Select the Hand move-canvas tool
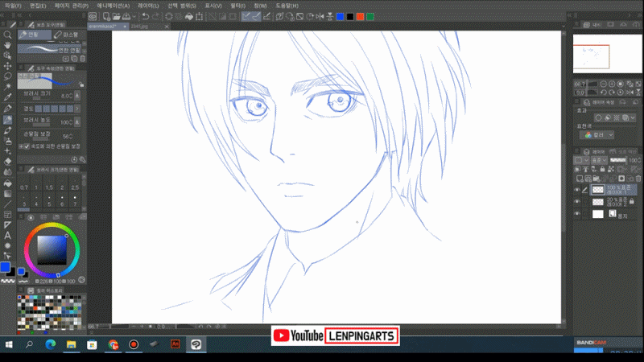Image resolution: width=644 pixels, height=362 pixels. click(x=7, y=45)
